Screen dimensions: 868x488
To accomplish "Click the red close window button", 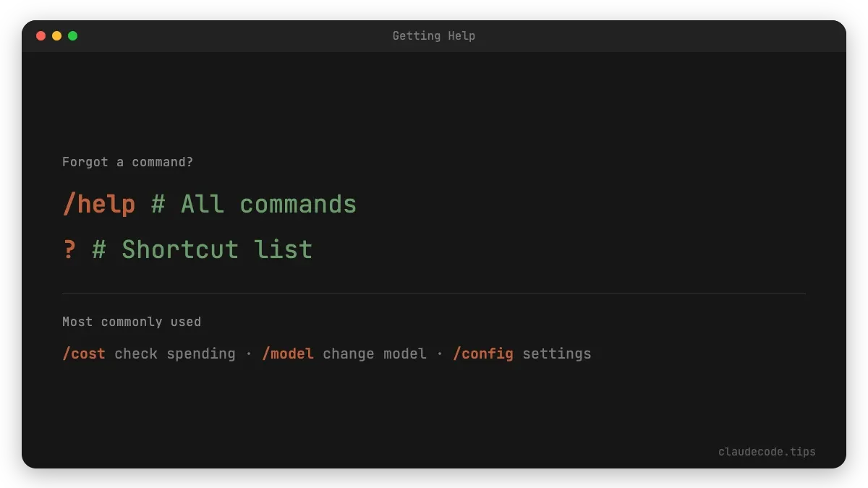I will tap(41, 35).
